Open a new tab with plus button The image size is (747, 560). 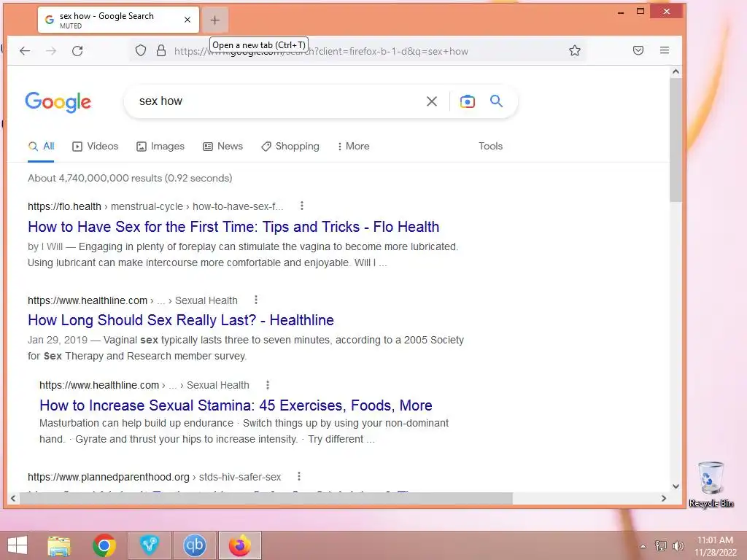(215, 20)
